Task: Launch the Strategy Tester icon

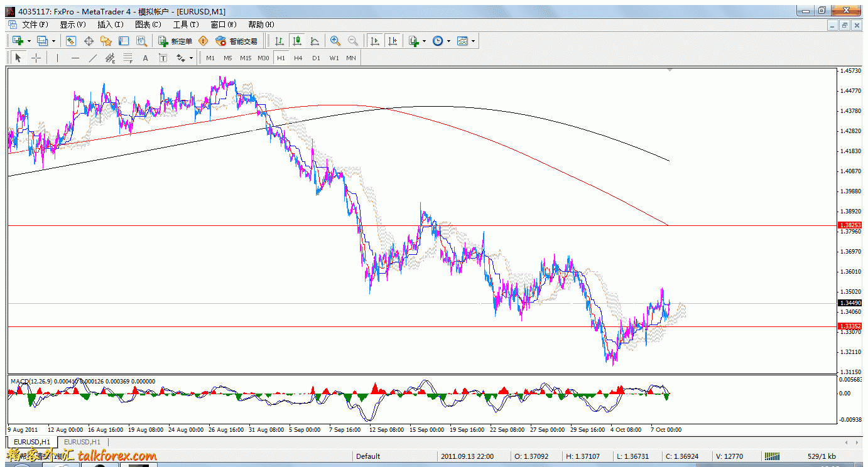Action: click(142, 41)
